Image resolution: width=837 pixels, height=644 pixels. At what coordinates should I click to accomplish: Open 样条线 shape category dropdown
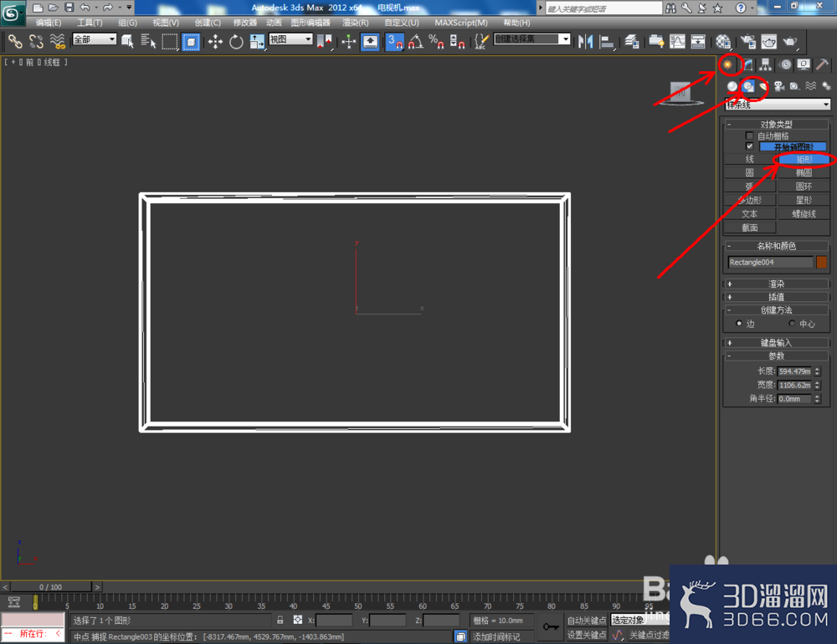coord(778,105)
